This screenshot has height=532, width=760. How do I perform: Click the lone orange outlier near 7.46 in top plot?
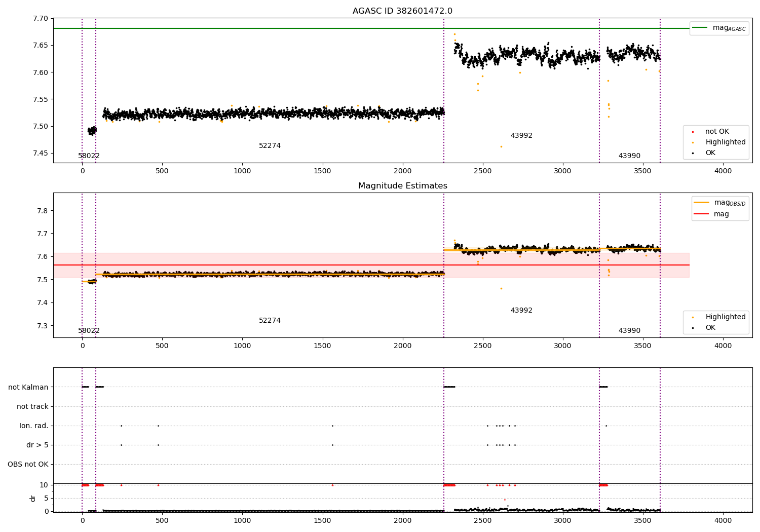[501, 146]
